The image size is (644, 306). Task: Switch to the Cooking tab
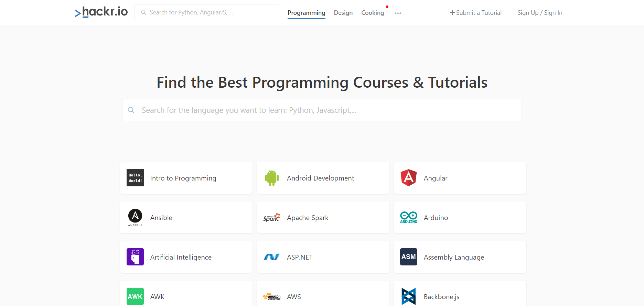[x=373, y=13]
